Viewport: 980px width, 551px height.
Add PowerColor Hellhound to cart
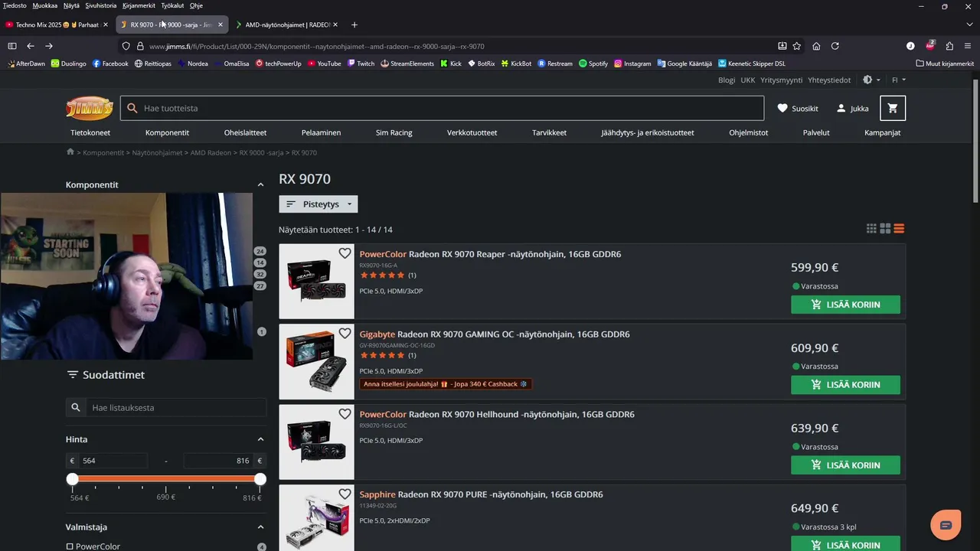(x=845, y=465)
